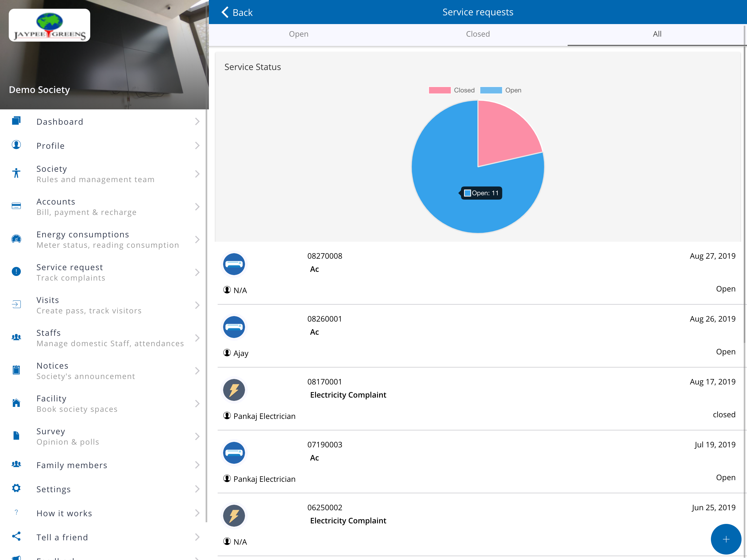Image resolution: width=747 pixels, height=560 pixels.
Task: Click the Society figure icon
Action: tap(16, 173)
